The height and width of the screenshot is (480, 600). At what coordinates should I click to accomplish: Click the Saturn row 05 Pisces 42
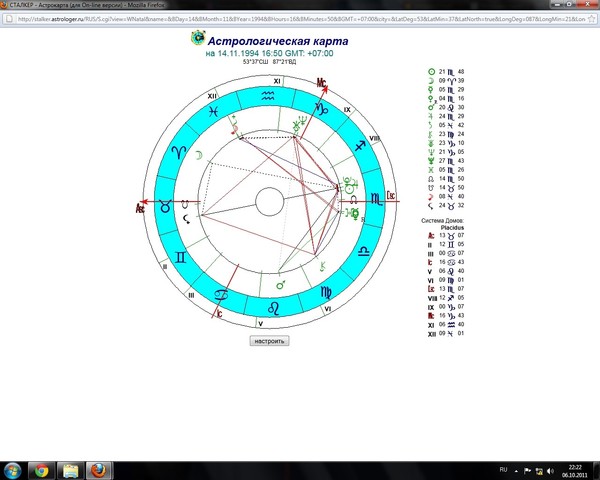(446, 125)
